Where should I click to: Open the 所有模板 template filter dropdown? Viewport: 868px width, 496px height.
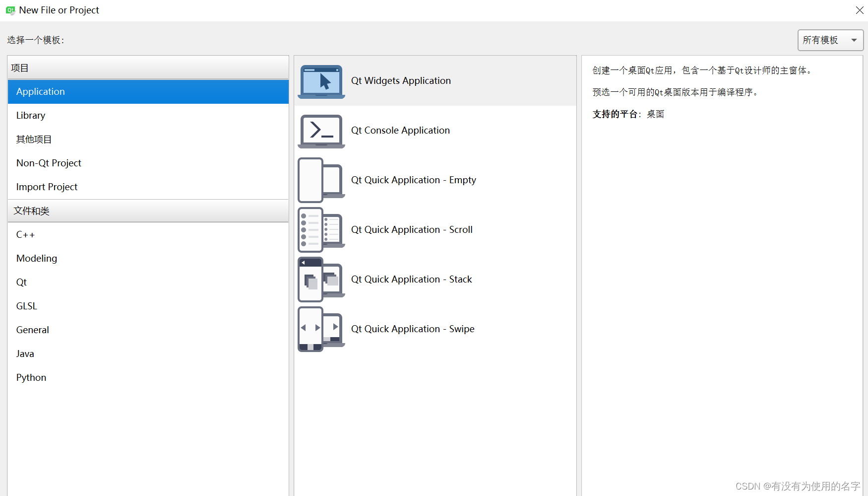click(x=830, y=40)
